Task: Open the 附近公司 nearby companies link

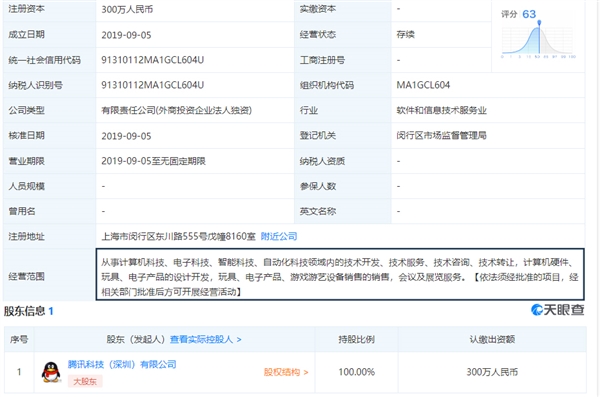Action: coord(279,236)
